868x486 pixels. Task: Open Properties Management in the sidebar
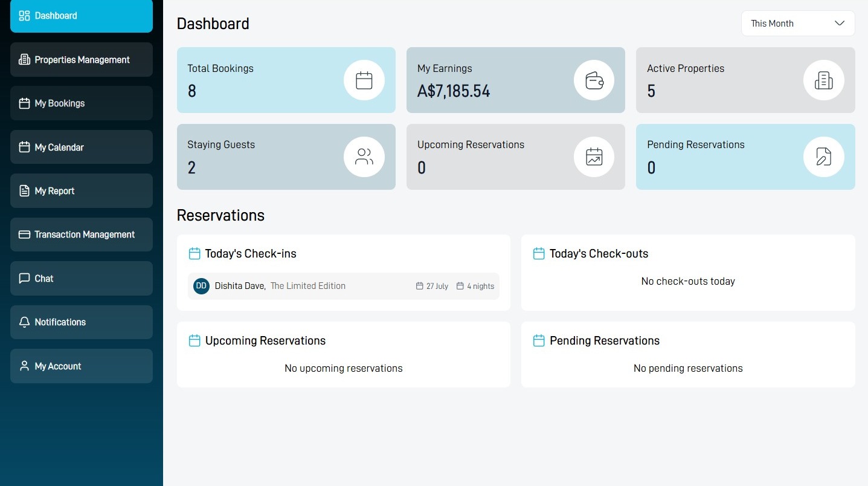[82, 60]
